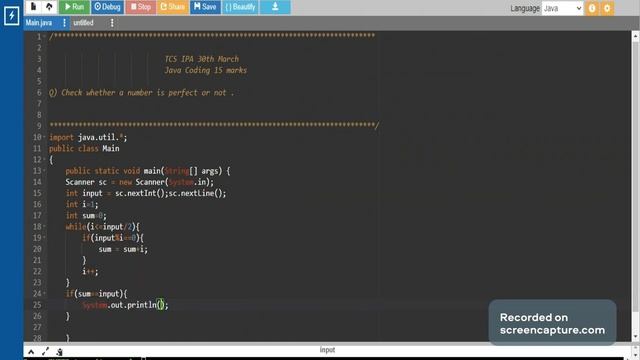Share the code via Share button
This screenshot has width=640, height=360.
click(x=173, y=7)
